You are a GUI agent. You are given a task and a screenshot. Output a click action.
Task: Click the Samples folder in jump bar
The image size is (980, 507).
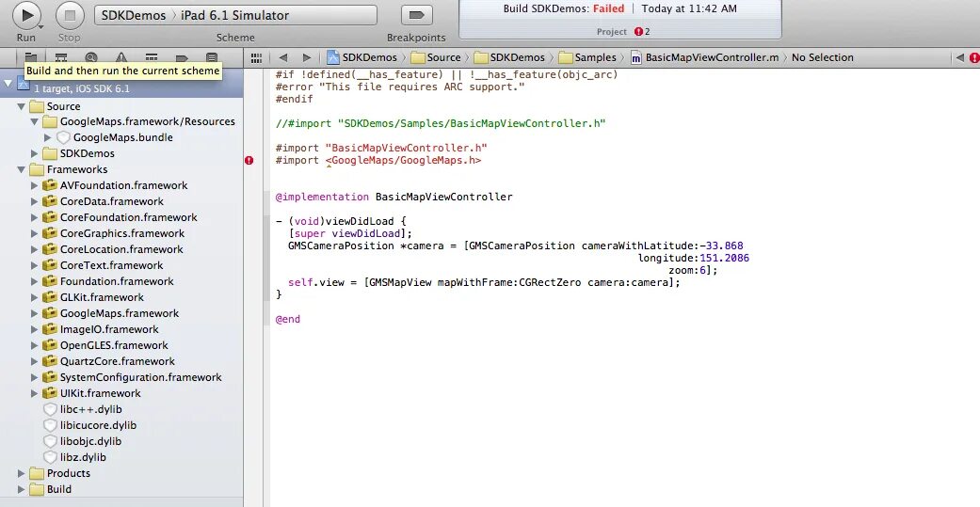point(587,57)
